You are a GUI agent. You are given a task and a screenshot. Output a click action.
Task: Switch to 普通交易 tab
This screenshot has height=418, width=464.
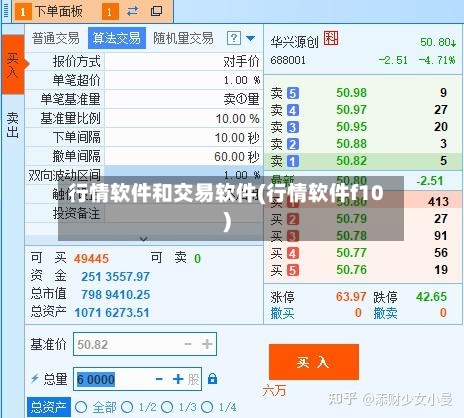click(56, 38)
